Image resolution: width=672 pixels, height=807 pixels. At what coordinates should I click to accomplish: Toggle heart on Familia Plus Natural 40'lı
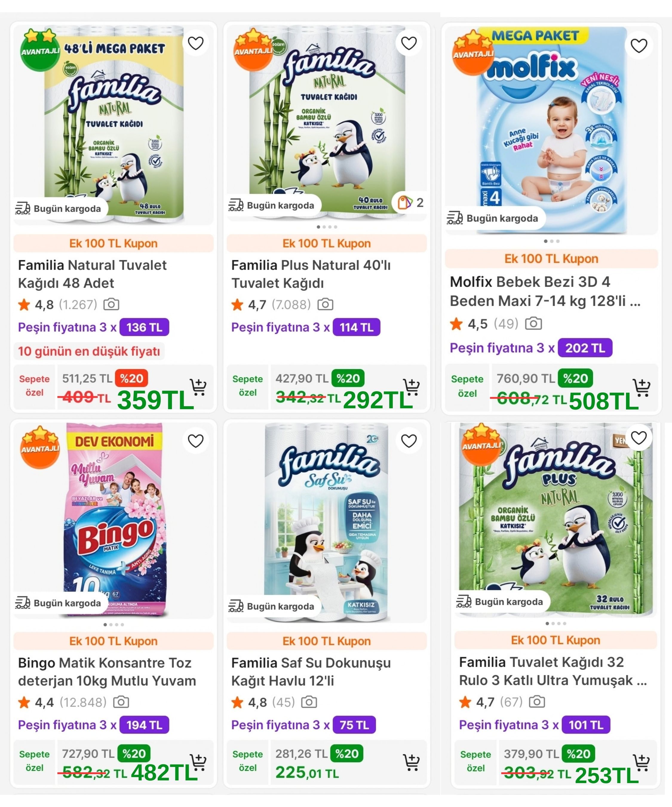click(x=409, y=43)
